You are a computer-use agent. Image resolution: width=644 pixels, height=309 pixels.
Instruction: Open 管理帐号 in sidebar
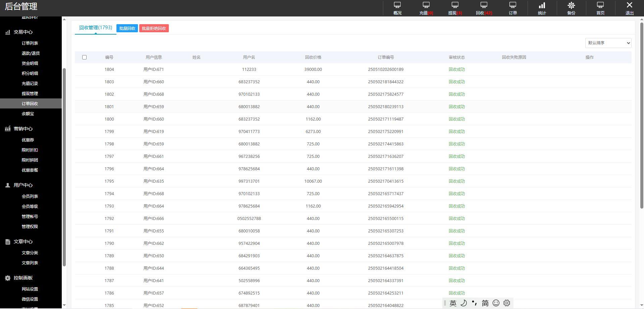pyautogui.click(x=30, y=216)
